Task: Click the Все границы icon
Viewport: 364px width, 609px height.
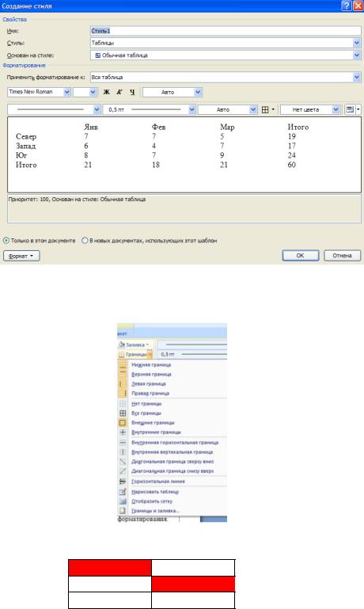Action: pyautogui.click(x=123, y=413)
